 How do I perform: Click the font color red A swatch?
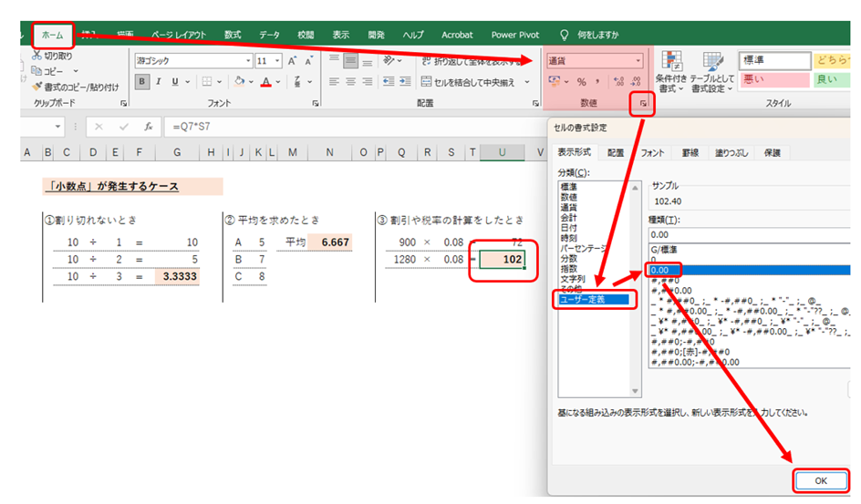point(265,82)
